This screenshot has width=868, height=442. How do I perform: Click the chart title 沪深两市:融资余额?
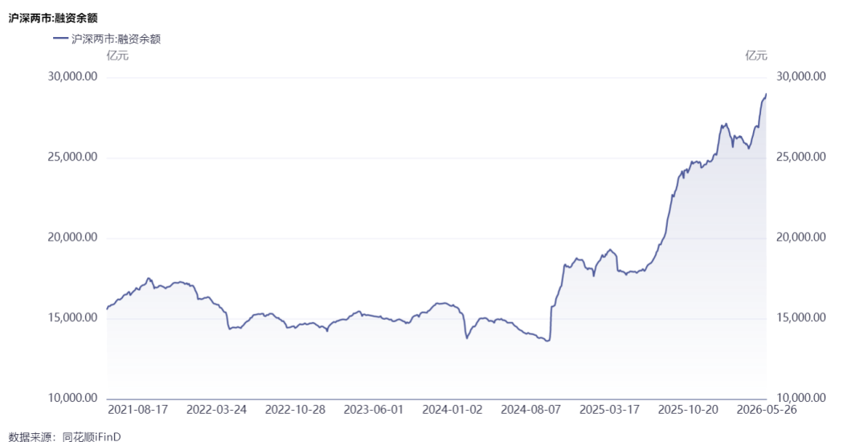tap(53, 18)
